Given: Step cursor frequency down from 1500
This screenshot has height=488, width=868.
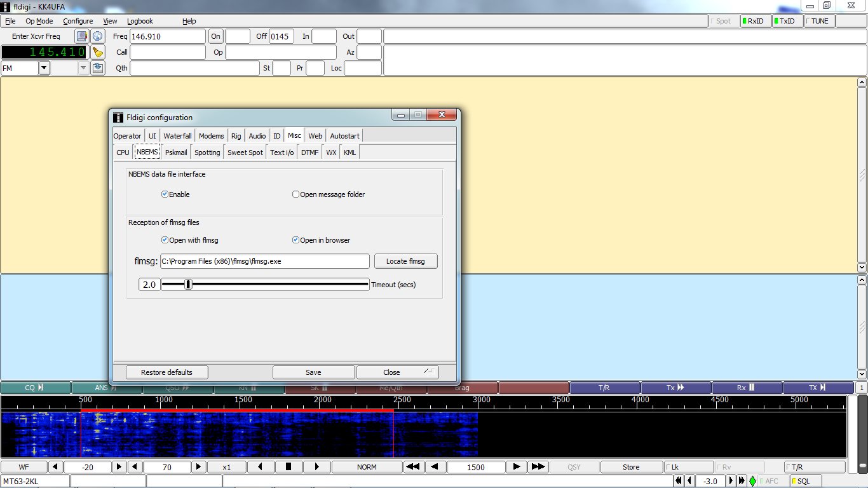Looking at the screenshot, I should click(435, 466).
